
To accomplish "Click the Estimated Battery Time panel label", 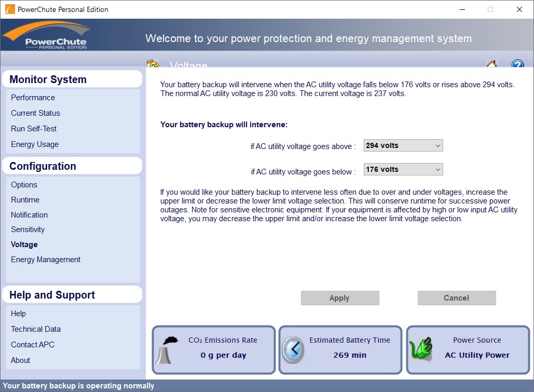I will point(350,340).
